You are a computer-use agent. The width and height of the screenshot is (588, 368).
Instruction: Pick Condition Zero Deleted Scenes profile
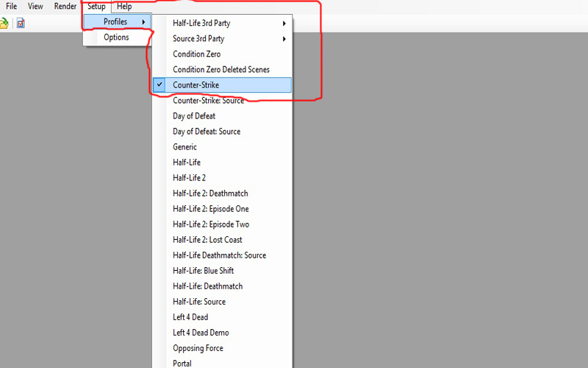click(222, 69)
